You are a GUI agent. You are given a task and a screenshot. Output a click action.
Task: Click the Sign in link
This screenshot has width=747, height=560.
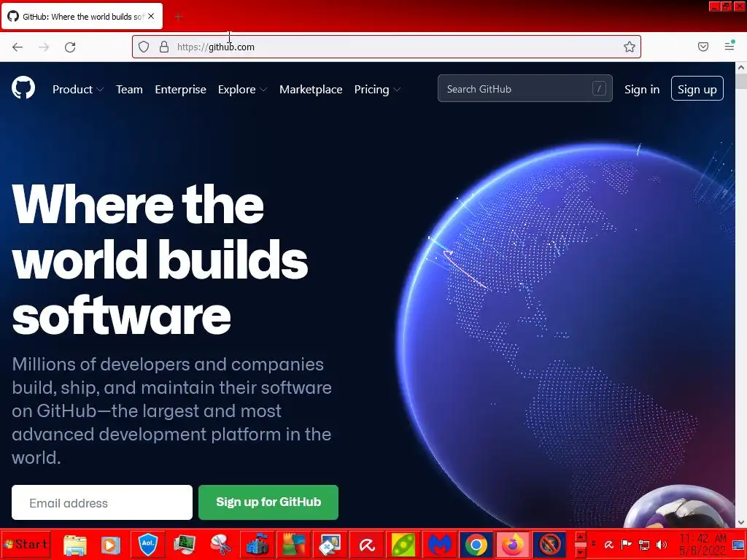(x=642, y=89)
